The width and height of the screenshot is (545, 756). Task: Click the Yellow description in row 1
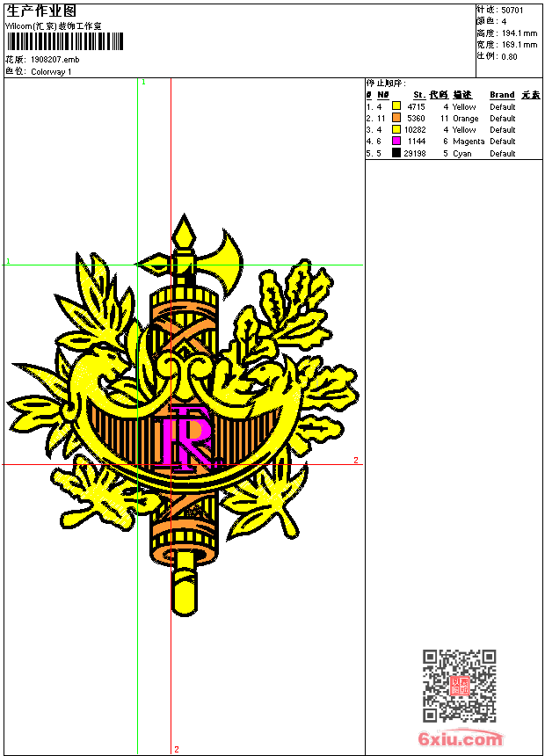click(464, 107)
